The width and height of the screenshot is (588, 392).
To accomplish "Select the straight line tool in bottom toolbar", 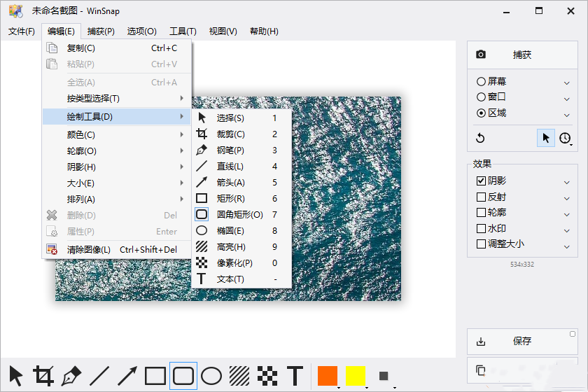I will (99, 376).
